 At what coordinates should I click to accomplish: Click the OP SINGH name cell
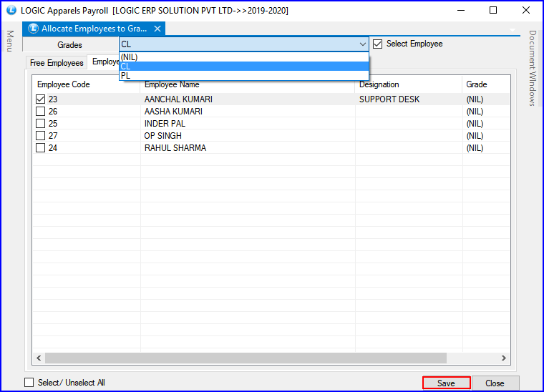[248, 135]
